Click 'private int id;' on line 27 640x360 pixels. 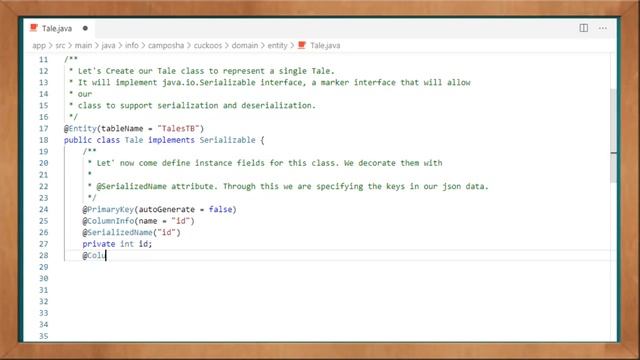117,244
